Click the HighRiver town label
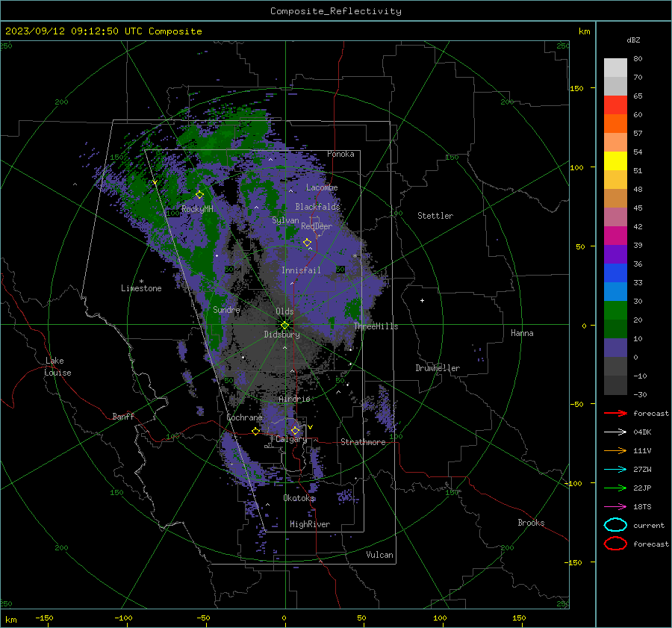Screen dimensions: 672x628 pos(310,524)
